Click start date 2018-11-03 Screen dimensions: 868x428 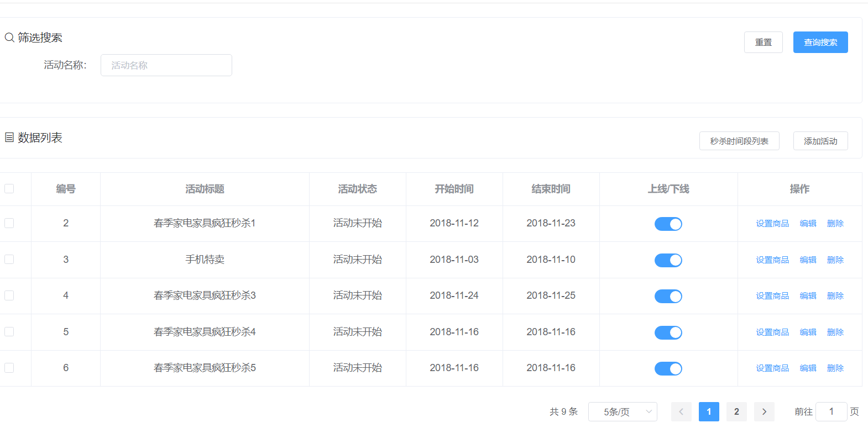(x=454, y=260)
